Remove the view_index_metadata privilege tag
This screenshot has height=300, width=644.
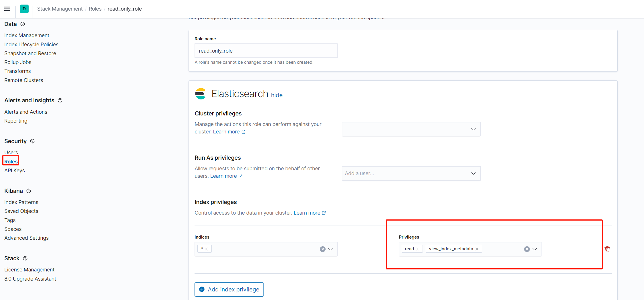[477, 249]
